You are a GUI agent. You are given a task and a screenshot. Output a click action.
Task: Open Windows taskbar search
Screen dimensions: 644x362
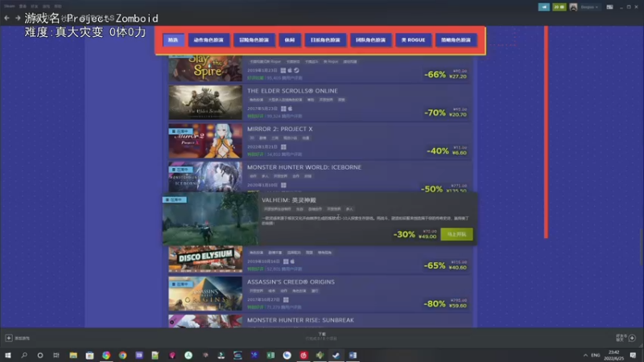coord(24,355)
